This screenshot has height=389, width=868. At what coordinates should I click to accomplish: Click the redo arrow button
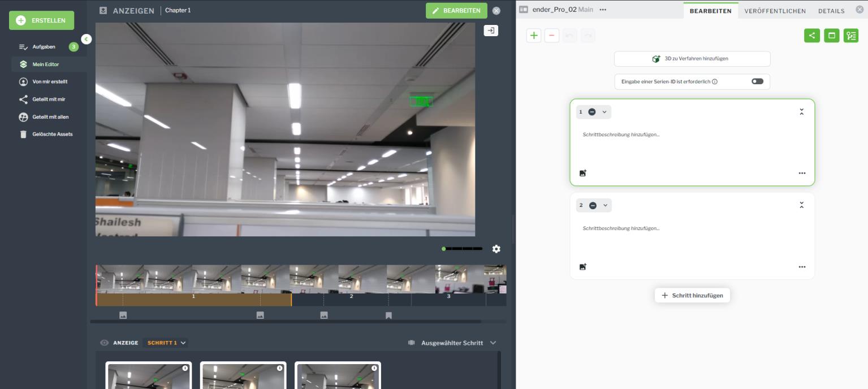(x=588, y=36)
